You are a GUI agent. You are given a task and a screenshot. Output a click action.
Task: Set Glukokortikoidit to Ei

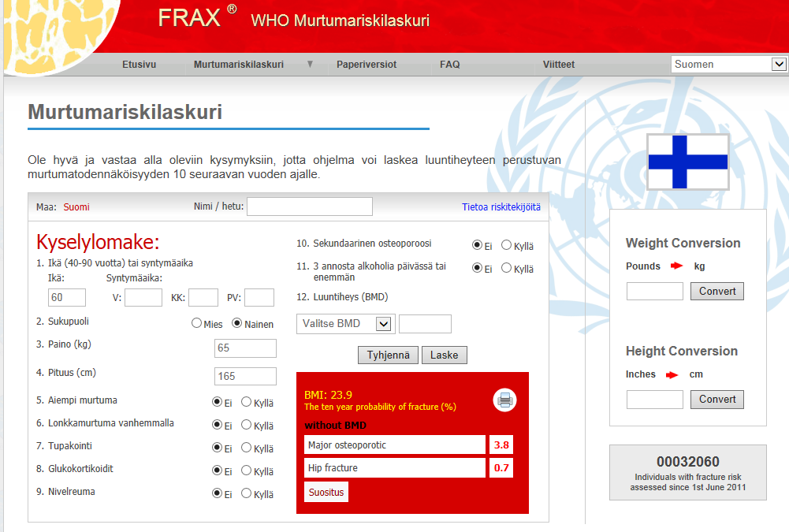(x=217, y=470)
